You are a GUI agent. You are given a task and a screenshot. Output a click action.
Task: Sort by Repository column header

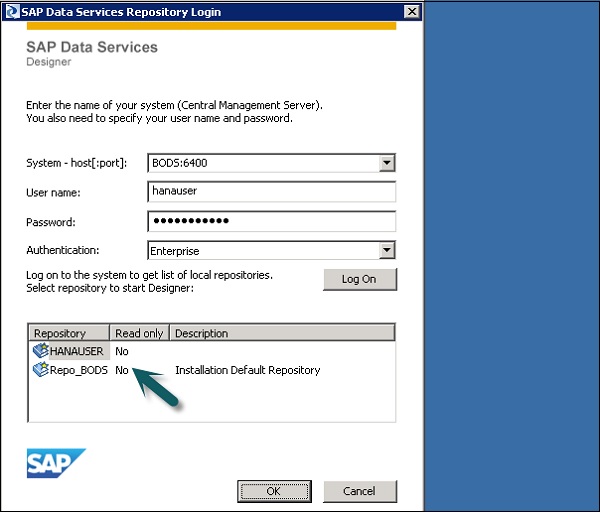pos(69,333)
